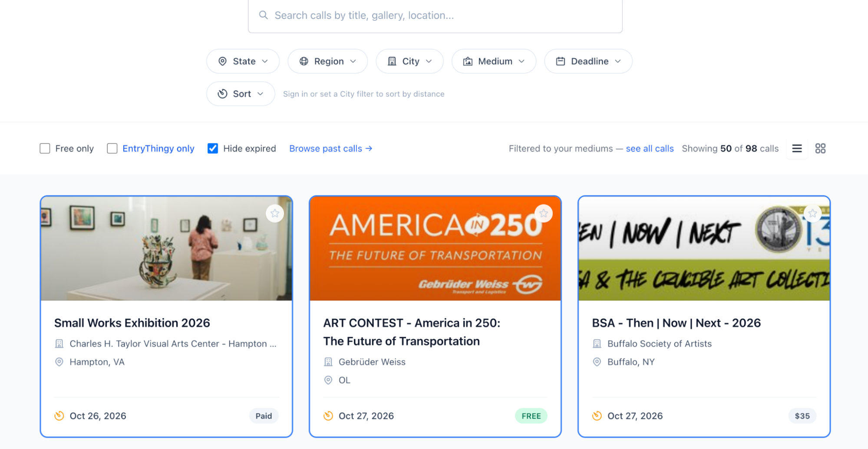
Task: Click the deadline clock icon beside Oct 26, 2026
Action: [x=59, y=416]
